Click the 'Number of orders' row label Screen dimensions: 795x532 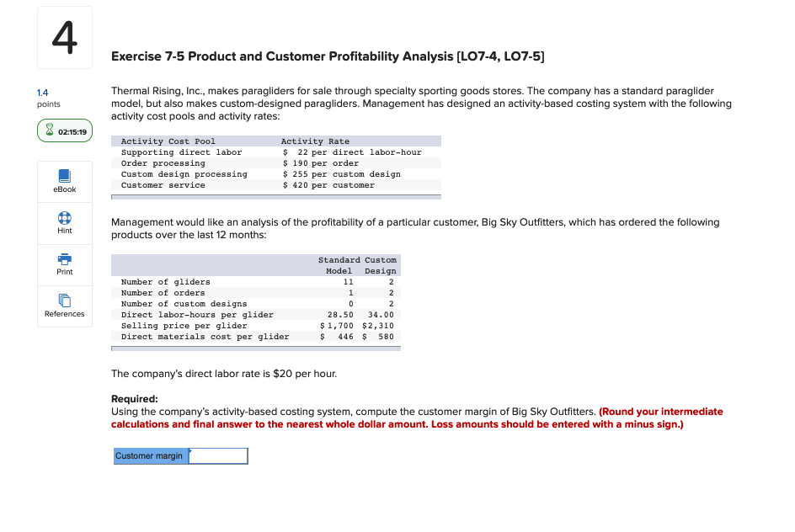click(163, 293)
